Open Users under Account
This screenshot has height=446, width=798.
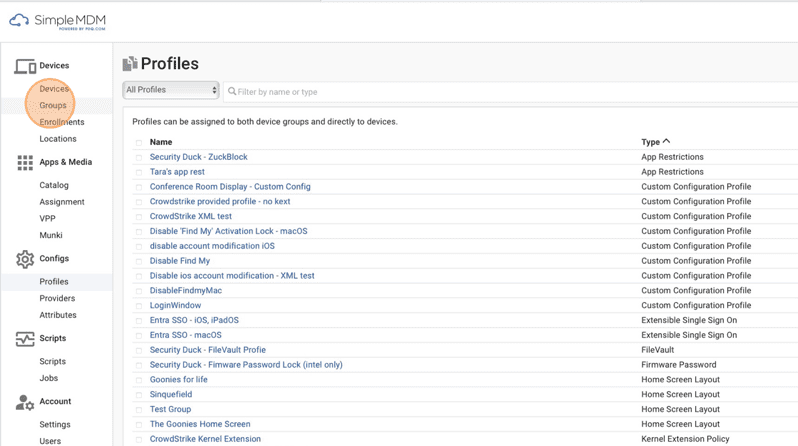click(50, 441)
